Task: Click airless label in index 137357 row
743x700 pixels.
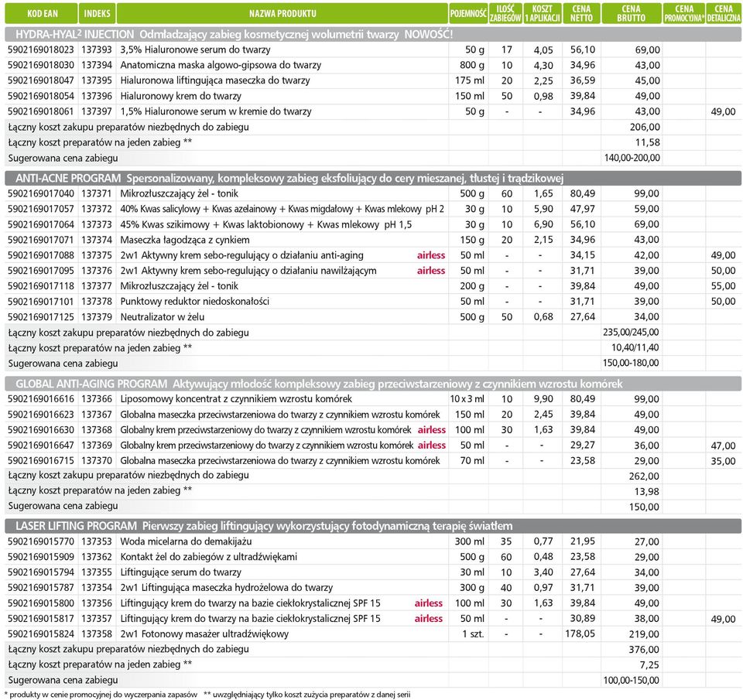Action: pos(428,619)
